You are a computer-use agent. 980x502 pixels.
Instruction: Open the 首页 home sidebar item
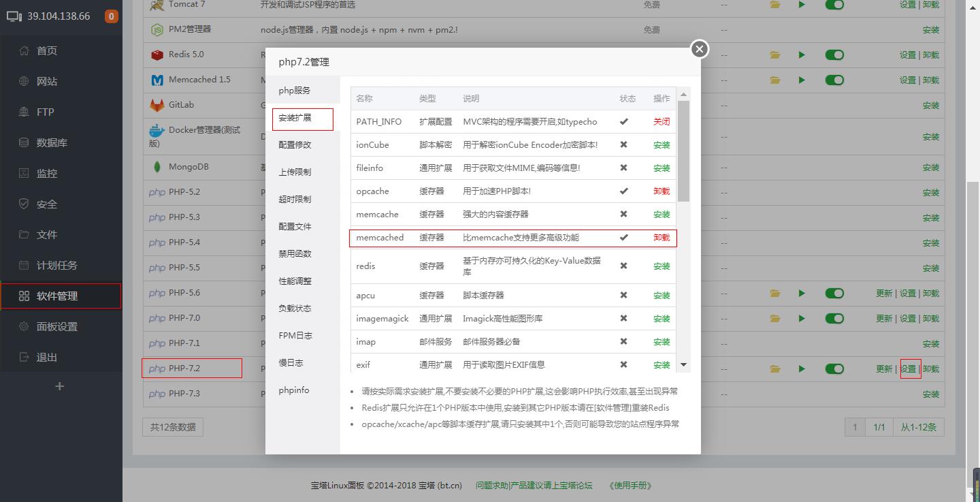46,51
